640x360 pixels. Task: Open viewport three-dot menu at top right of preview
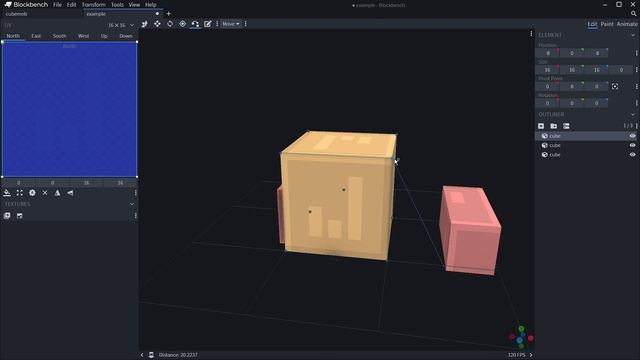tap(531, 33)
